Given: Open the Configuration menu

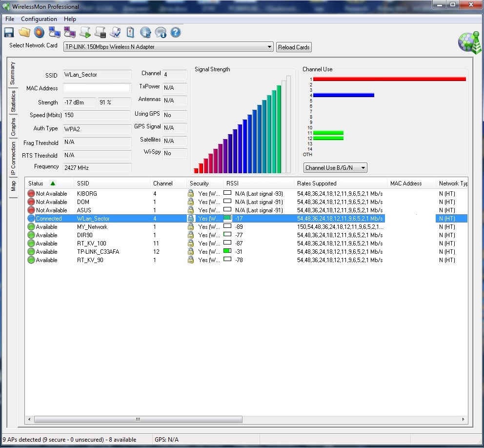Looking at the screenshot, I should point(39,19).
